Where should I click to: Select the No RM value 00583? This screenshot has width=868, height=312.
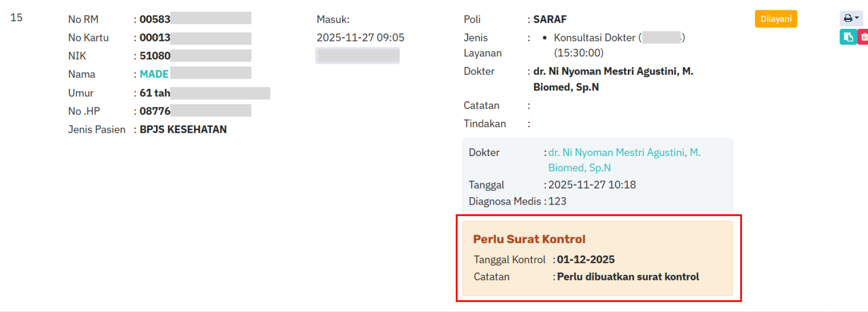(154, 20)
